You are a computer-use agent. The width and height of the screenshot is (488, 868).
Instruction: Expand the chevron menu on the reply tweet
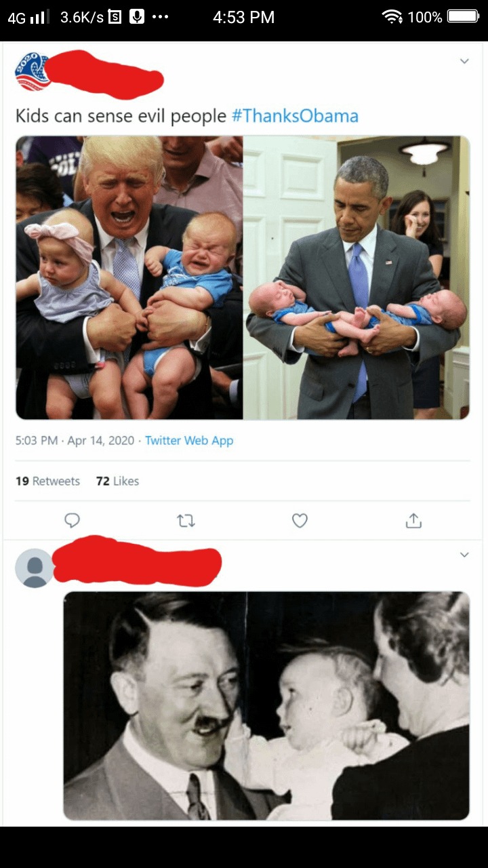(x=464, y=555)
